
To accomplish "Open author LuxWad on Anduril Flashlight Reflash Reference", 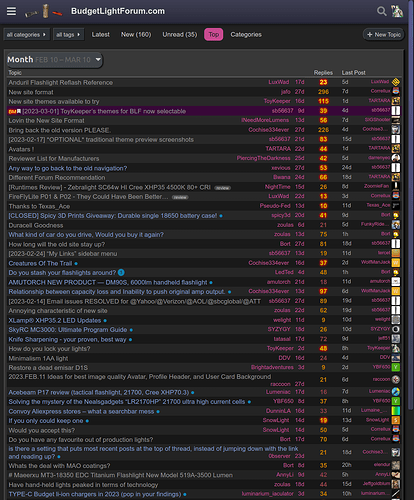I will click(x=279, y=82).
